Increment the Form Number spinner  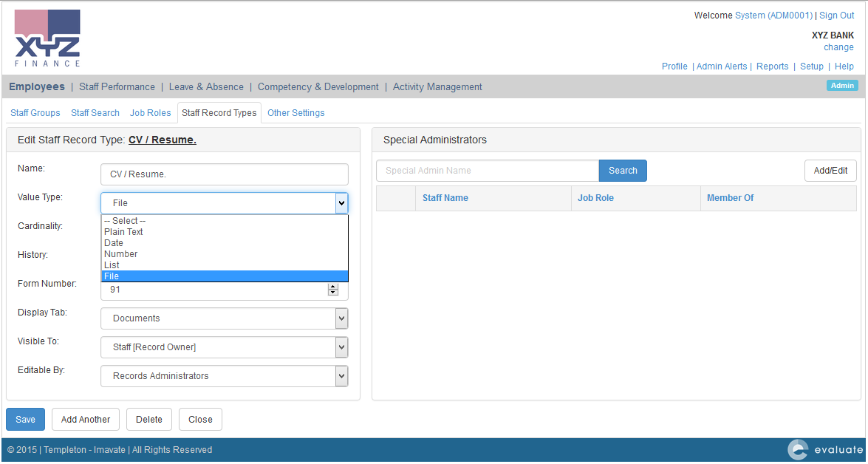(333, 287)
